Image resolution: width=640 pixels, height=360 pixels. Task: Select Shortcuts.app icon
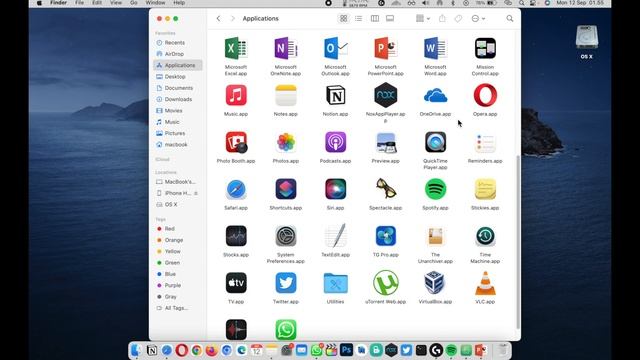[286, 189]
